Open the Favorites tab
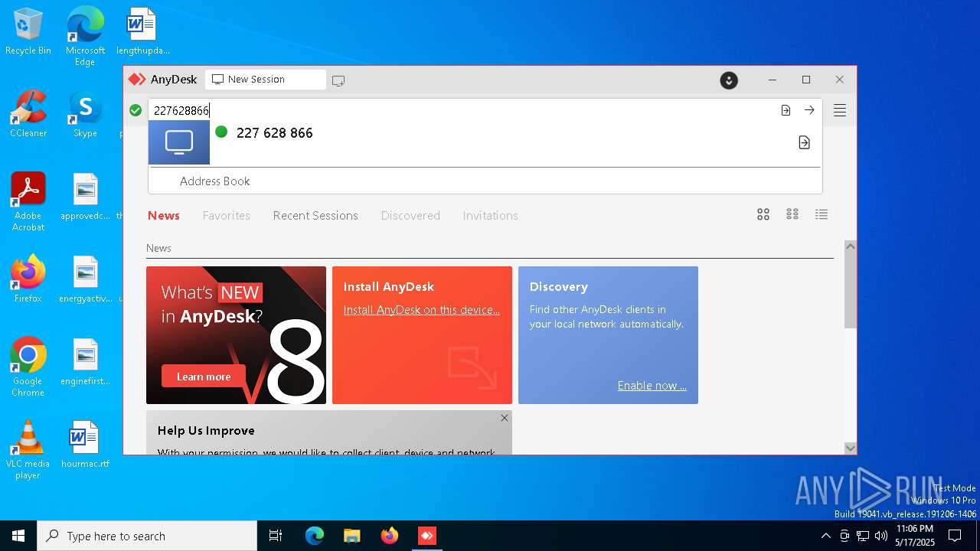 point(226,216)
